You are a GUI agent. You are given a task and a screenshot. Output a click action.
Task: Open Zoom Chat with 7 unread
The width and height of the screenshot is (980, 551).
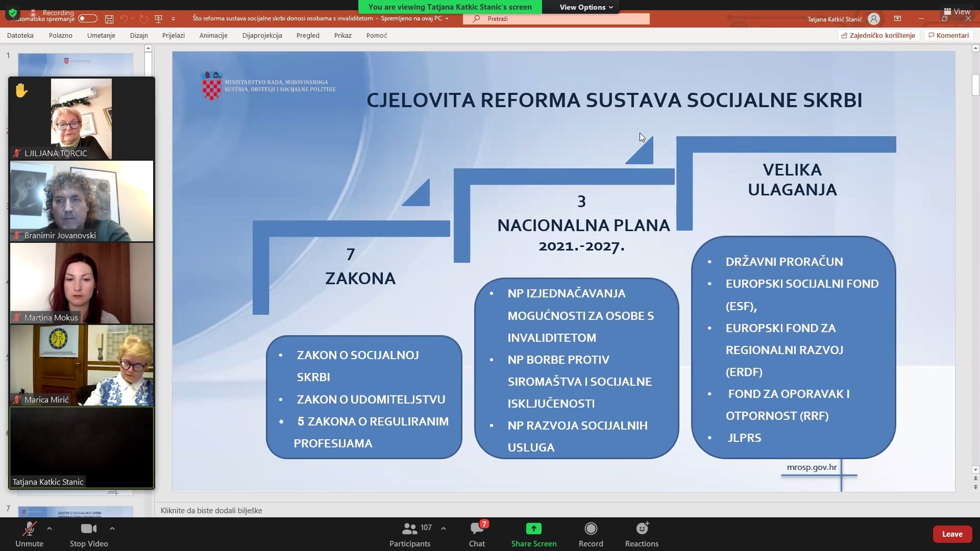(x=478, y=534)
